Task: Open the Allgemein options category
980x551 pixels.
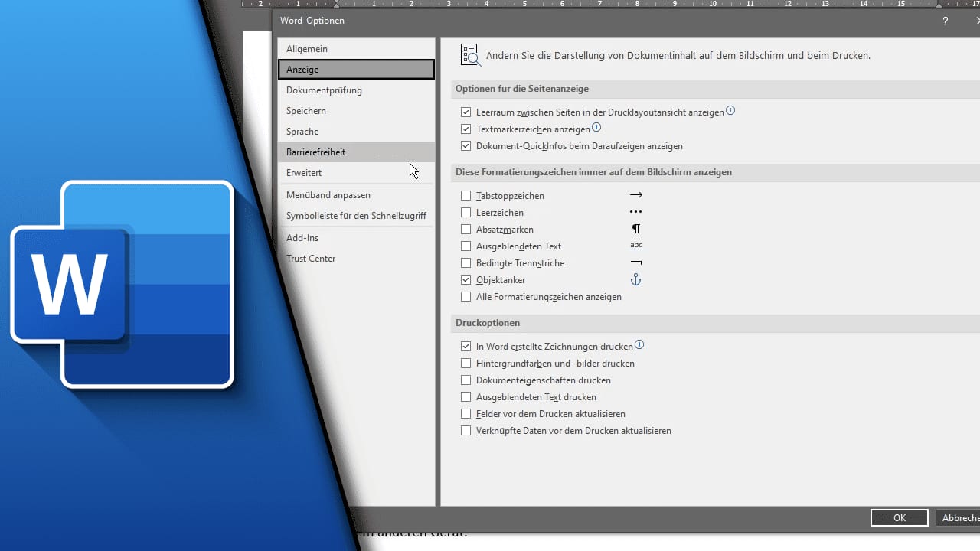Action: click(x=356, y=49)
